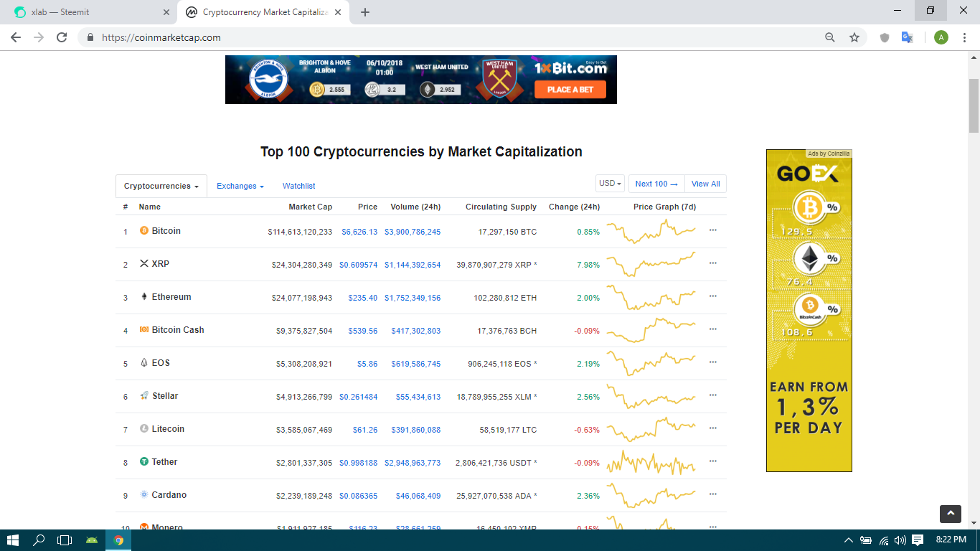Viewport: 980px width, 551px height.
Task: Open Task View on the taskbar
Action: 65,540
